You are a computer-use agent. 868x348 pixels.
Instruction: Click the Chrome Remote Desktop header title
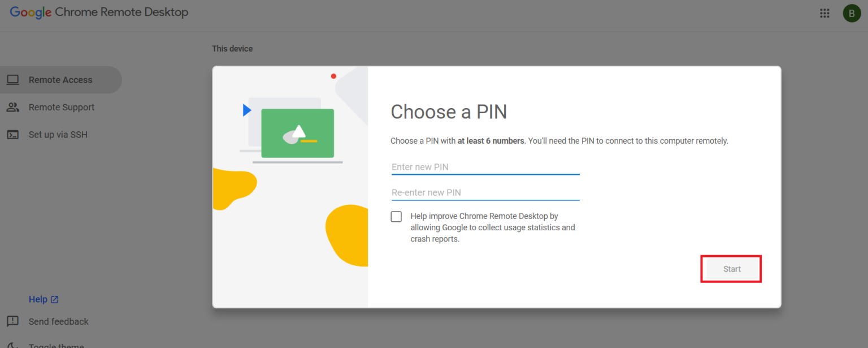pyautogui.click(x=121, y=12)
